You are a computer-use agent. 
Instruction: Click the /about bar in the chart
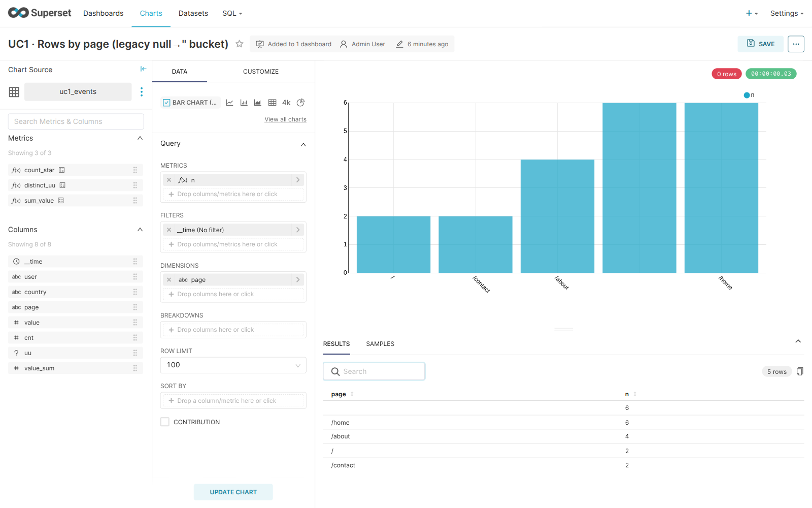click(x=557, y=216)
